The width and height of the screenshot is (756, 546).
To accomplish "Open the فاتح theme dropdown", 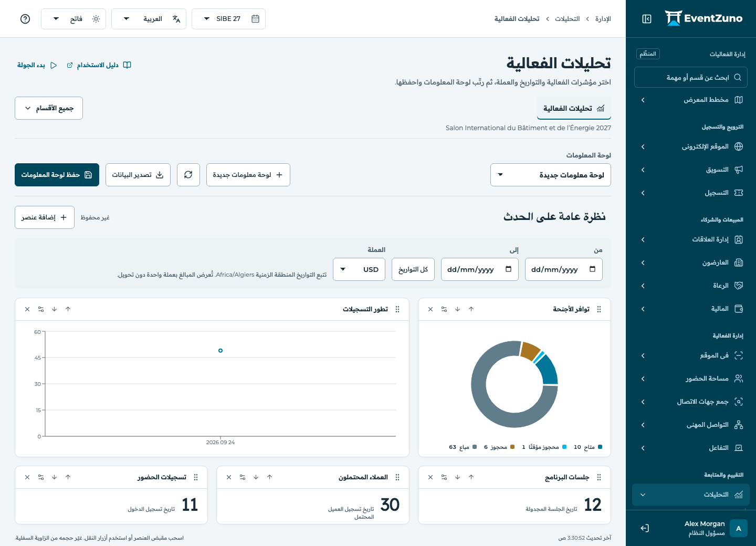I will click(73, 19).
